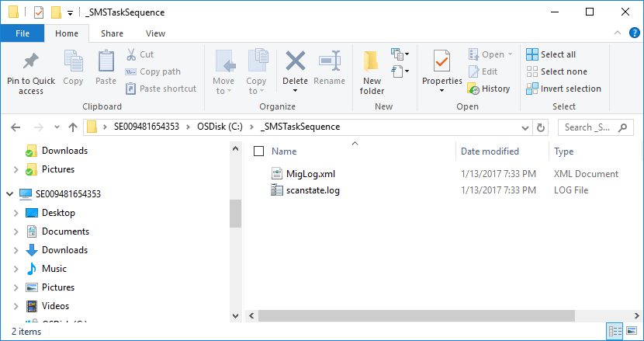Expand the Documents tree node
The image size is (644, 341).
[16, 231]
